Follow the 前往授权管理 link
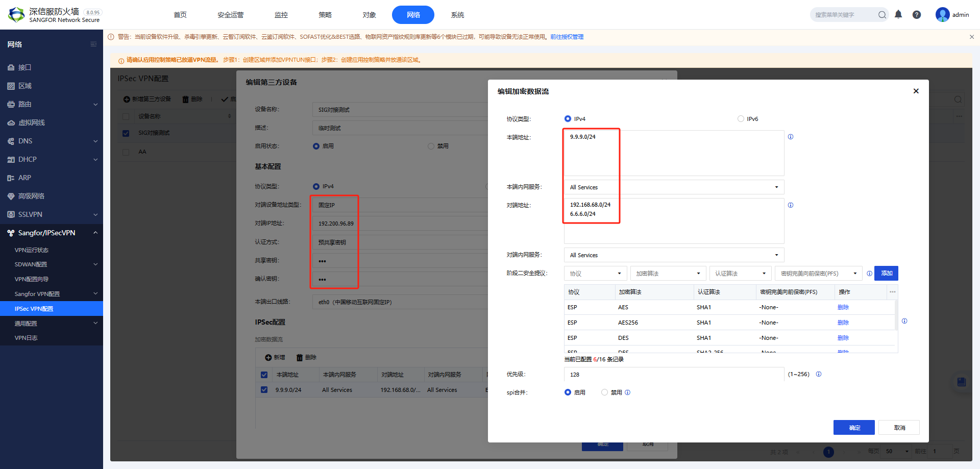 point(567,37)
